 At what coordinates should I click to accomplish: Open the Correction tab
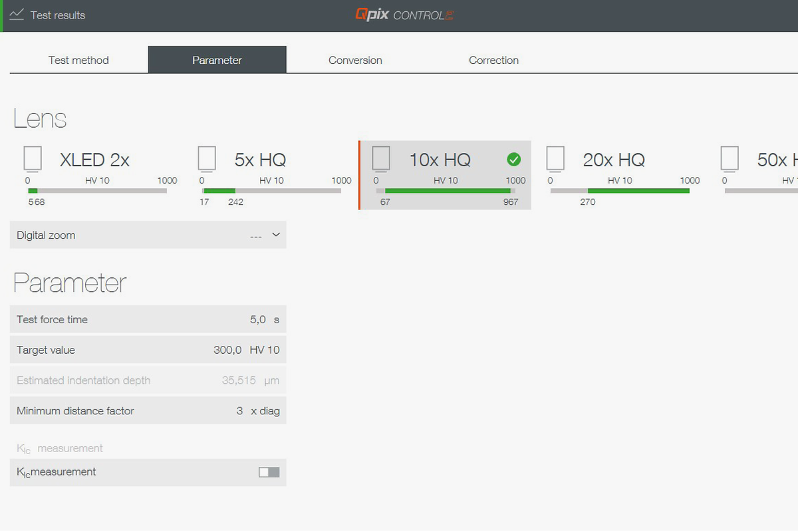(x=493, y=60)
